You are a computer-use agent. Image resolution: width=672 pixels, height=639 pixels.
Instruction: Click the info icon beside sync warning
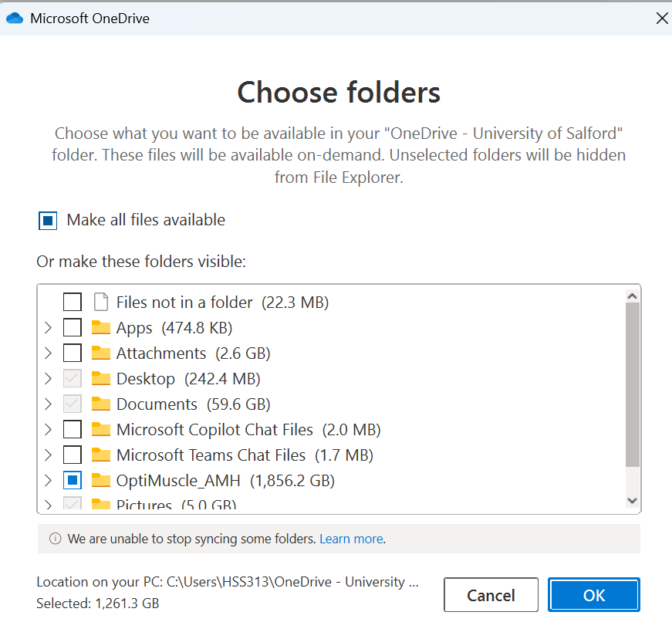tap(56, 538)
